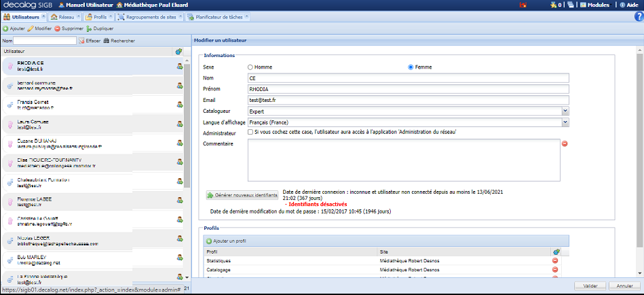Select the Femme radio button
This screenshot has height=295, width=644.
click(x=411, y=67)
